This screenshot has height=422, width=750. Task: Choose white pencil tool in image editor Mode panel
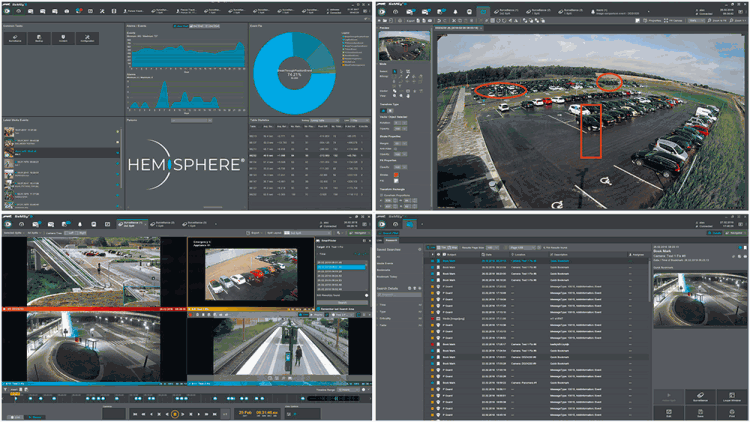pos(408,76)
